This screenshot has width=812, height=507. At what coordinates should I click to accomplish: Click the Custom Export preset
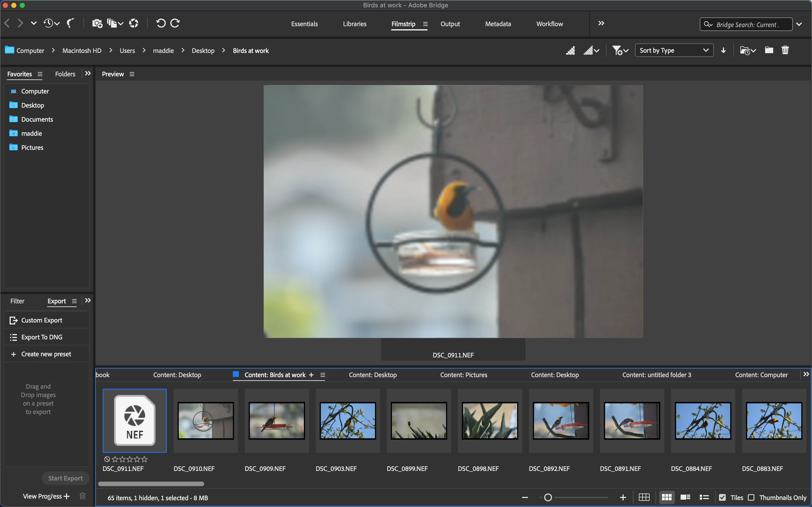[42, 320]
